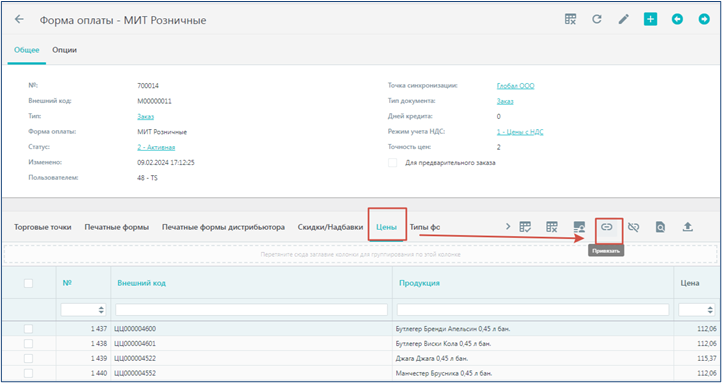Switch to the Опции tab
This screenshot has height=383, width=722.
[x=64, y=50]
